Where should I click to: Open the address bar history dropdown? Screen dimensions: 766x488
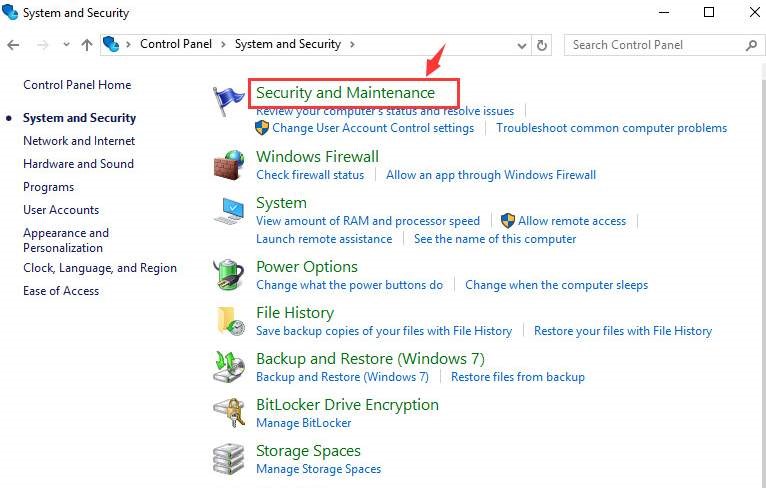pos(522,45)
